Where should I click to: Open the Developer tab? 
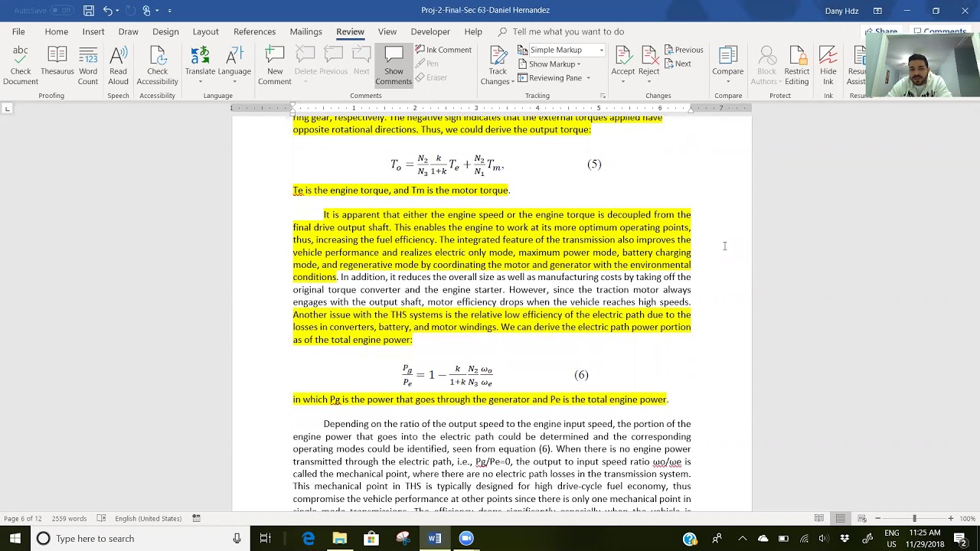[x=430, y=31]
